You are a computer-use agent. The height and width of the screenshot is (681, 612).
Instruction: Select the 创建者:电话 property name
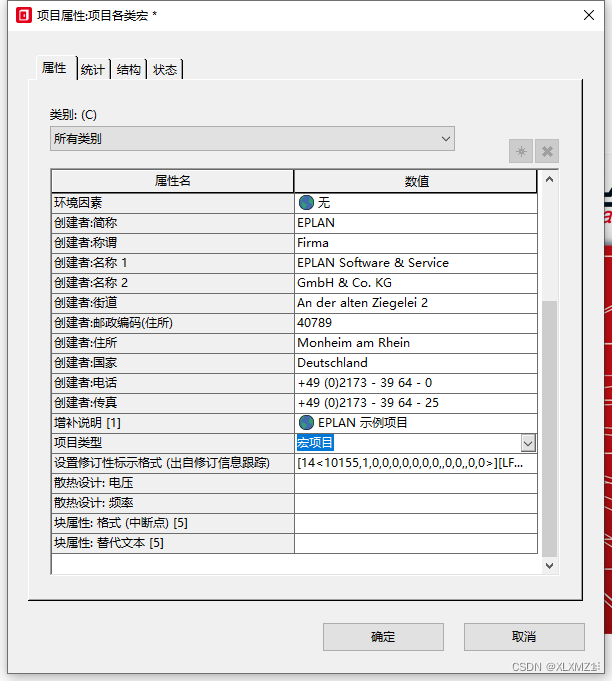point(172,383)
